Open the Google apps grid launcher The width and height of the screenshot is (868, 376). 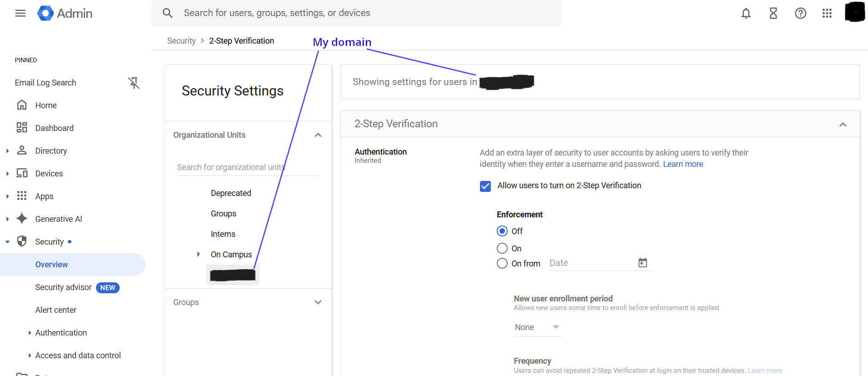(827, 13)
